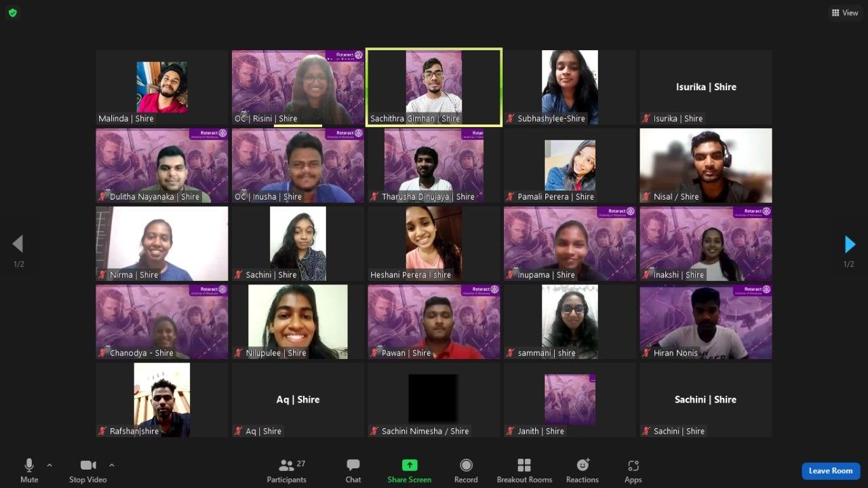Open the Apps panel

(x=633, y=470)
